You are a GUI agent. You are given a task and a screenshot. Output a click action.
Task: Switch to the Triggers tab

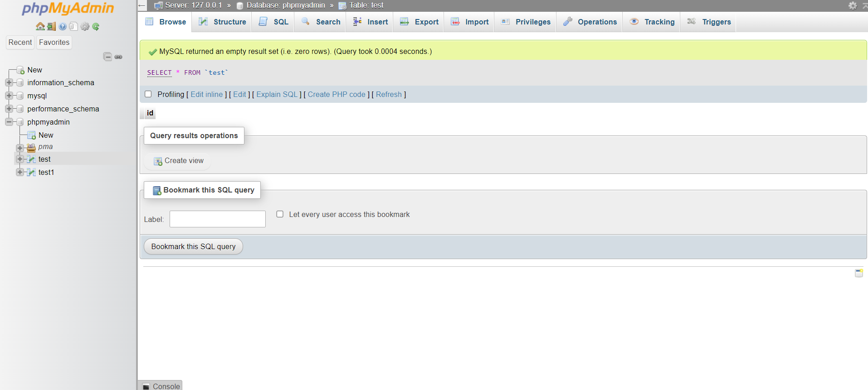(x=708, y=22)
